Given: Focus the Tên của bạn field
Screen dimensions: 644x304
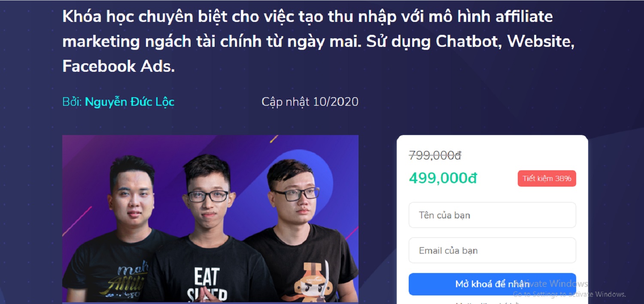Looking at the screenshot, I should [492, 215].
